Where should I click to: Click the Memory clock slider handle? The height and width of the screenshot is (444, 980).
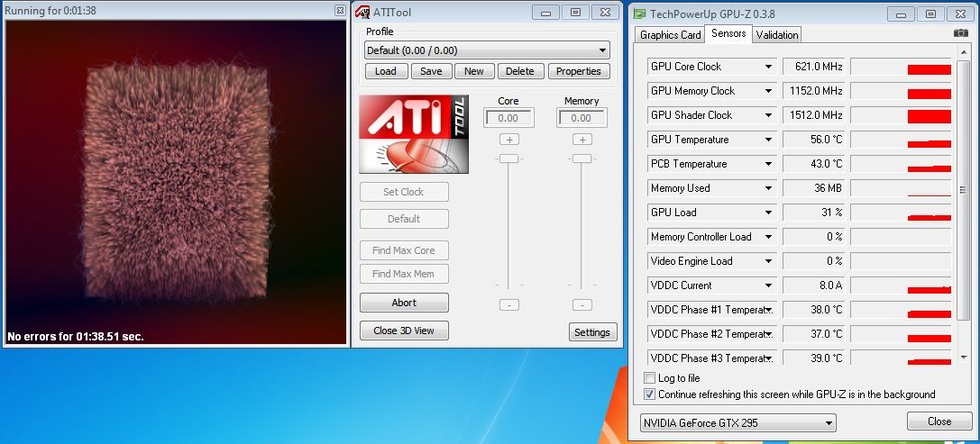582,159
